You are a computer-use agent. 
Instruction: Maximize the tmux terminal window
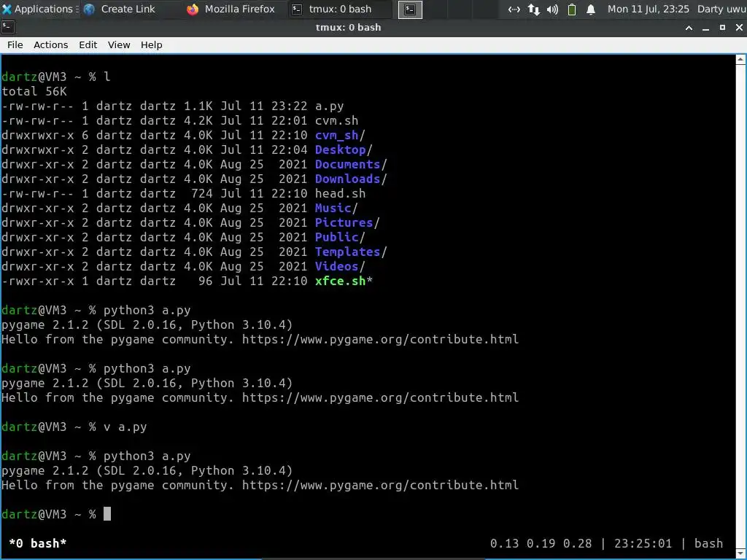pyautogui.click(x=722, y=28)
